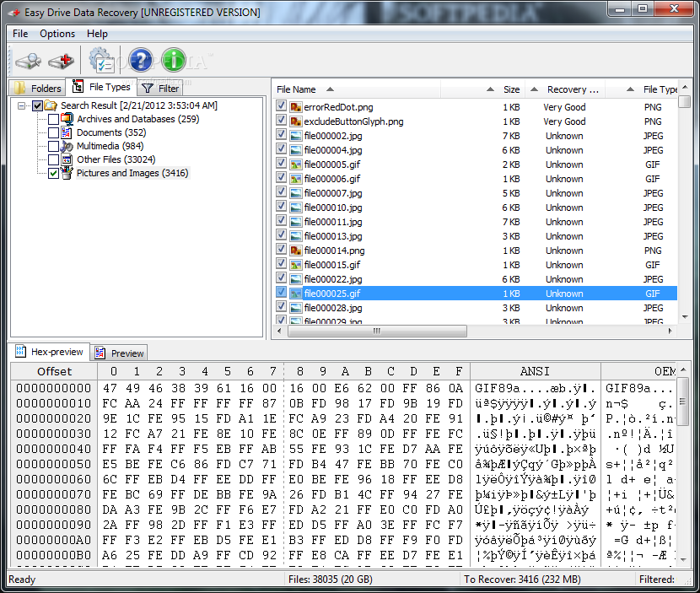
Task: Click the file list scroll left arrow
Action: [x=279, y=331]
